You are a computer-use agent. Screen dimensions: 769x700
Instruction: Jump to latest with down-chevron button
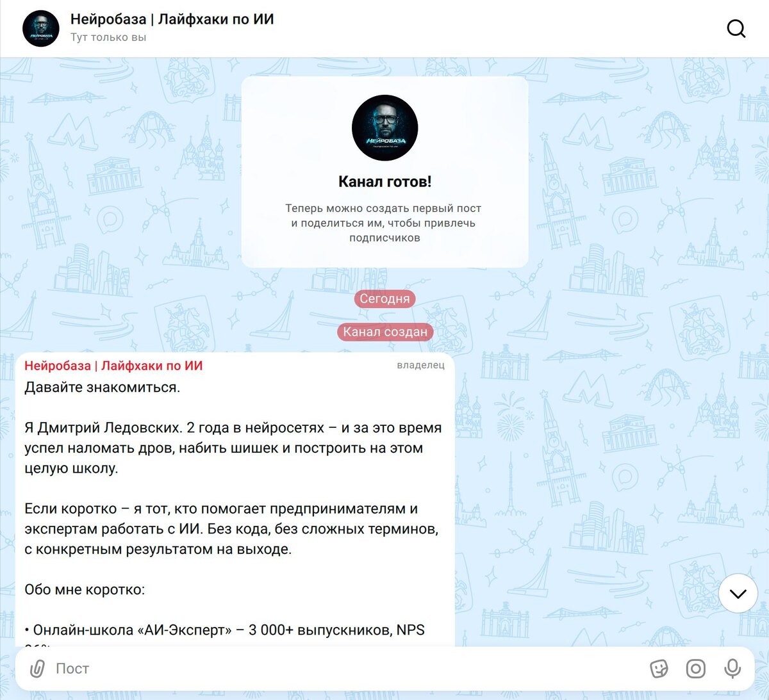738,594
